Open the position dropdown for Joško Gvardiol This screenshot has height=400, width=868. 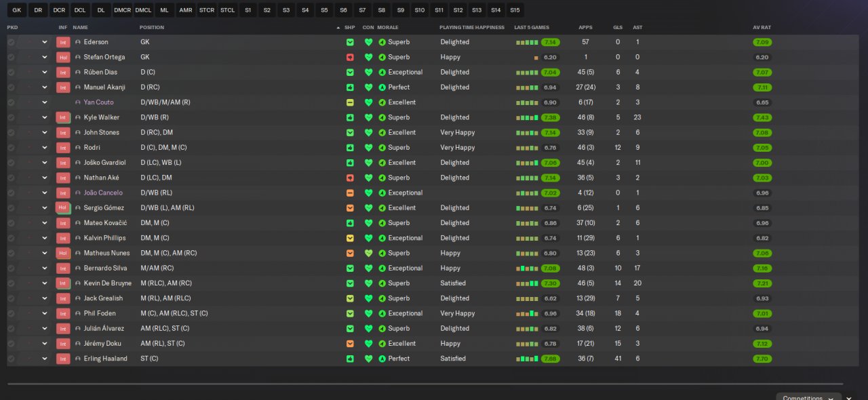pos(45,163)
